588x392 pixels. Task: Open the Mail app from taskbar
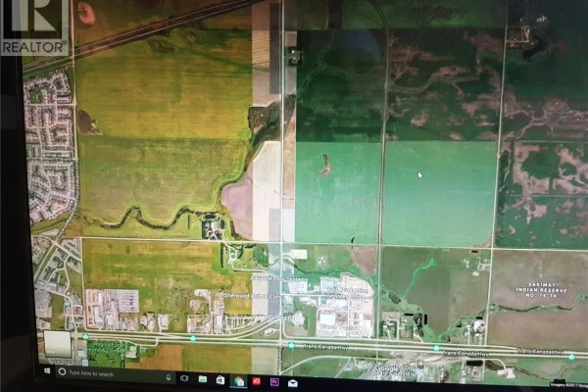point(293,383)
